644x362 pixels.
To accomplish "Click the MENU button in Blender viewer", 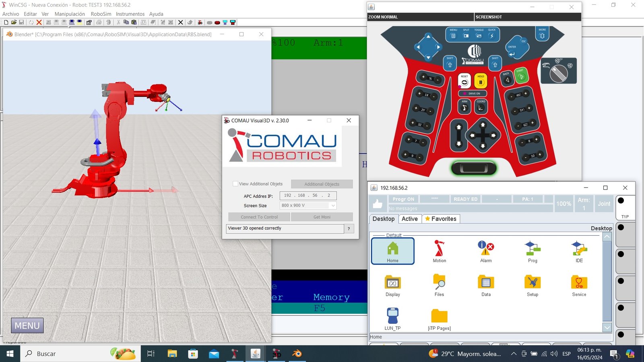I will 27,325.
